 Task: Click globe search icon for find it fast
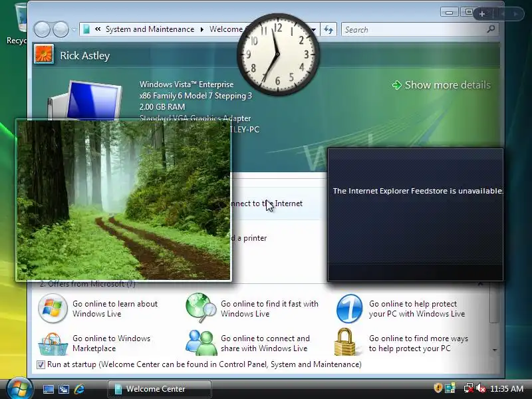click(201, 308)
